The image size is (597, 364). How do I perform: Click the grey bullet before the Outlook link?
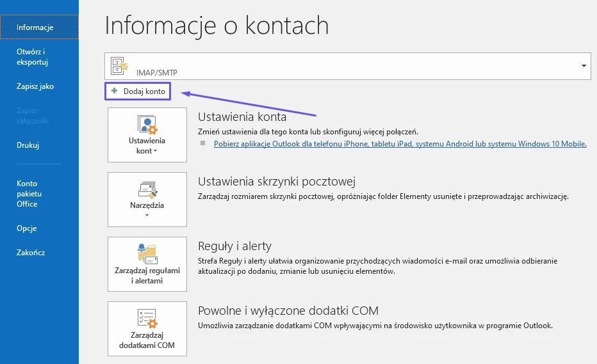[x=203, y=143]
